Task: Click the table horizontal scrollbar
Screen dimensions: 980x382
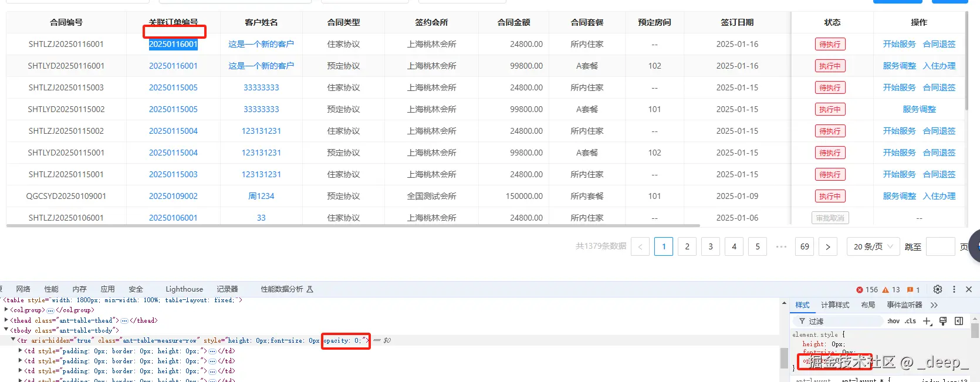Action: tap(353, 225)
